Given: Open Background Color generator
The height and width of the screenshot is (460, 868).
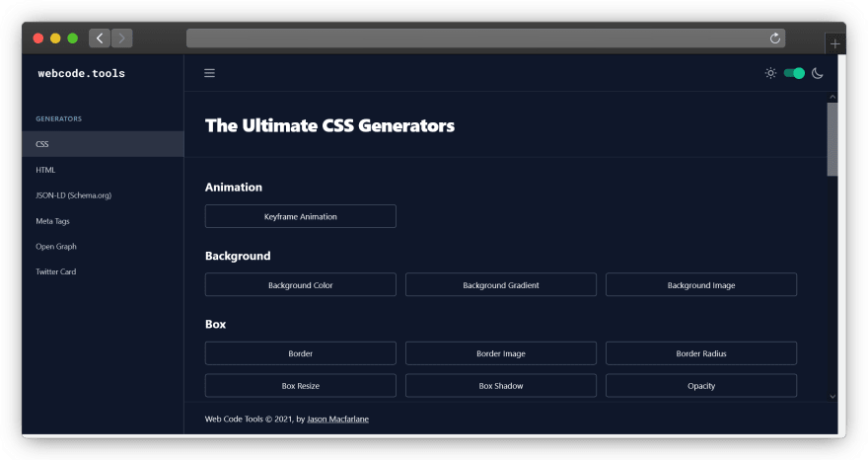Looking at the screenshot, I should click(301, 285).
